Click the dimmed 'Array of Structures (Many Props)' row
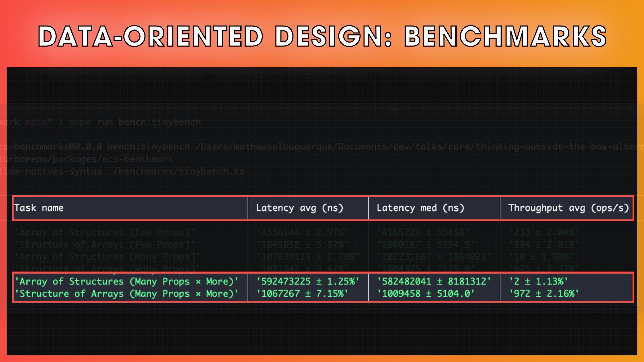The height and width of the screenshot is (362, 644). [107, 257]
